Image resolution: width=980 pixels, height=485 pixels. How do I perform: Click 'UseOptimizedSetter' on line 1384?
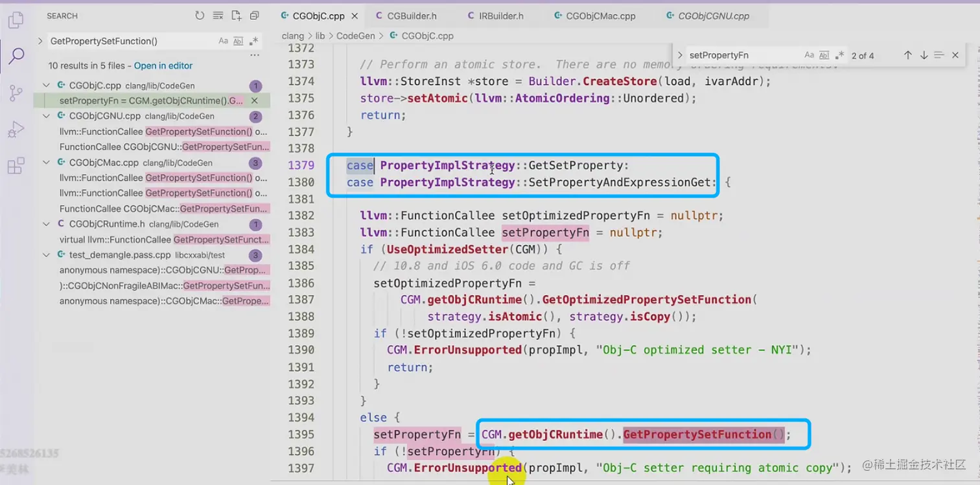pyautogui.click(x=447, y=249)
